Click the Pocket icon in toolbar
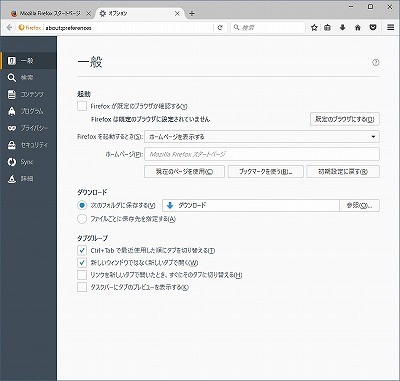The height and width of the screenshot is (381, 400). (x=373, y=28)
